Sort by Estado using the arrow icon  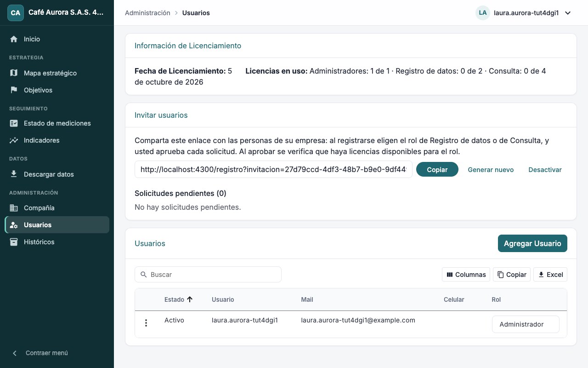pyautogui.click(x=190, y=299)
